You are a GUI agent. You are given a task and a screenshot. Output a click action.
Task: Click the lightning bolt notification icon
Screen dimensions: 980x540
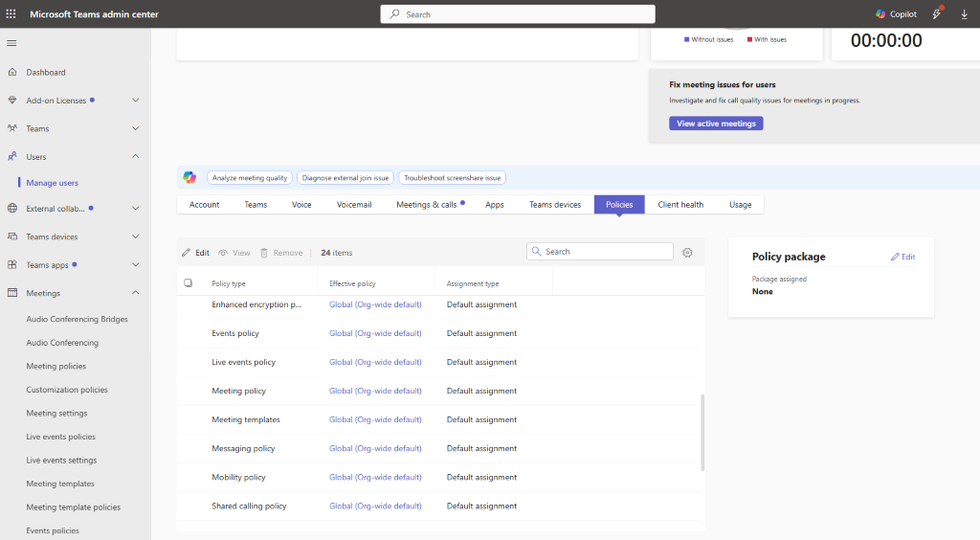point(937,13)
